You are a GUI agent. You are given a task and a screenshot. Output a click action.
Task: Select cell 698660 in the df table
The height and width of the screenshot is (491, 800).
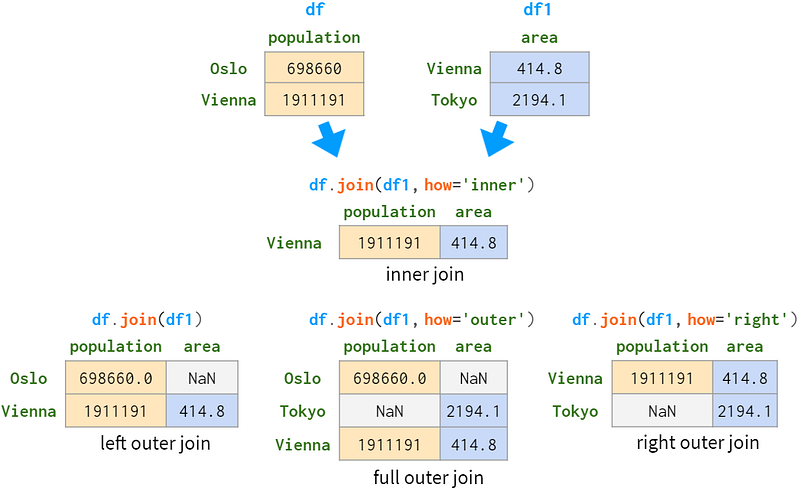click(x=314, y=68)
